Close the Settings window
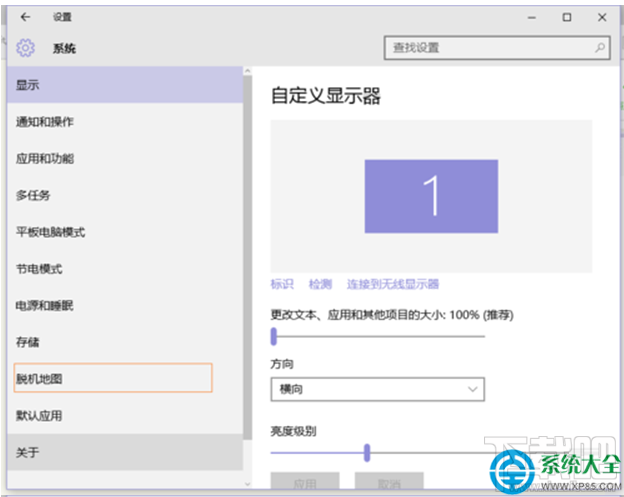The image size is (624, 497). (602, 17)
